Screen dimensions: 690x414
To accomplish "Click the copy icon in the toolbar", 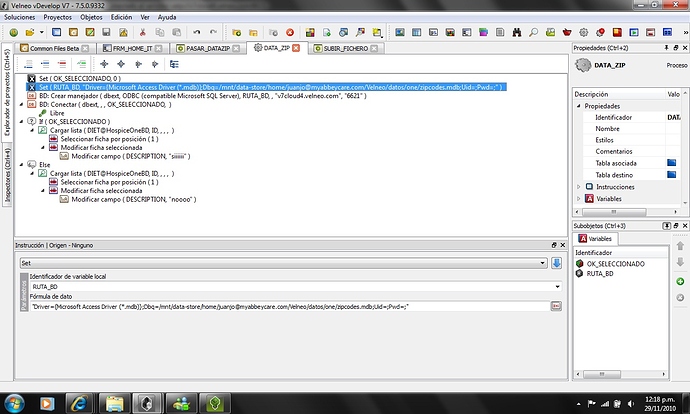I will [160, 32].
